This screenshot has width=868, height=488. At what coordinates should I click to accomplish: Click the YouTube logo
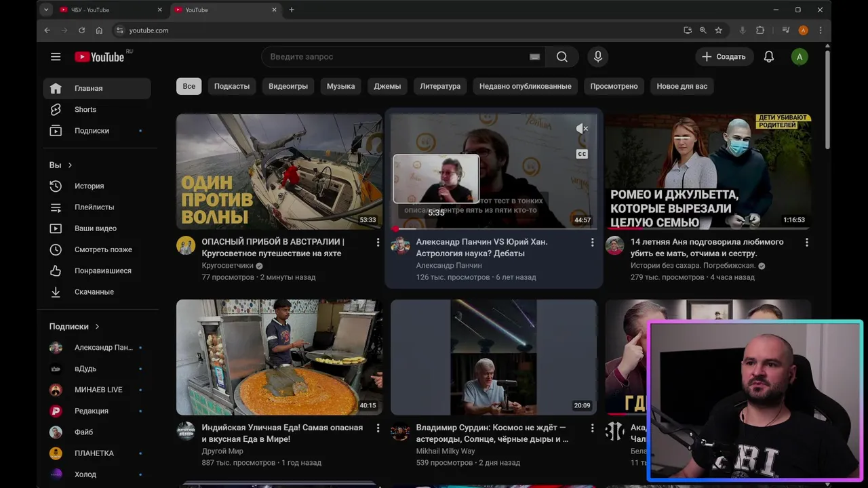pyautogui.click(x=99, y=57)
